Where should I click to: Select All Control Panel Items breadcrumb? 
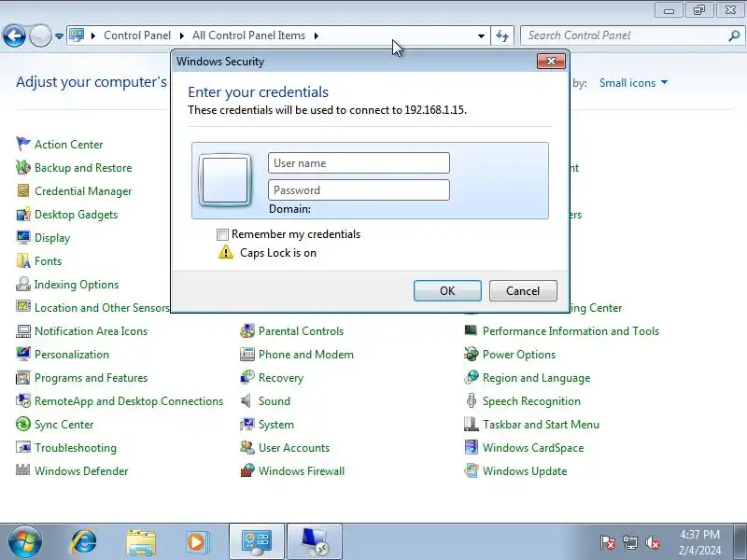click(248, 35)
